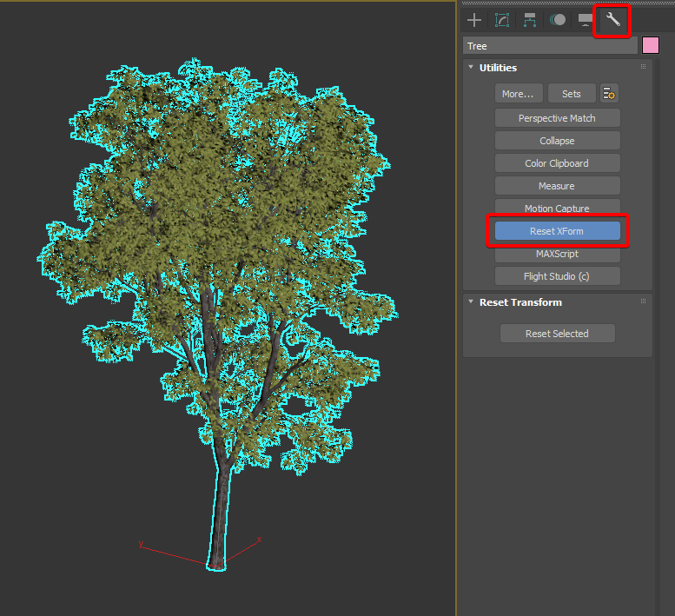Open the Sets list
The height and width of the screenshot is (616, 675).
(x=571, y=94)
